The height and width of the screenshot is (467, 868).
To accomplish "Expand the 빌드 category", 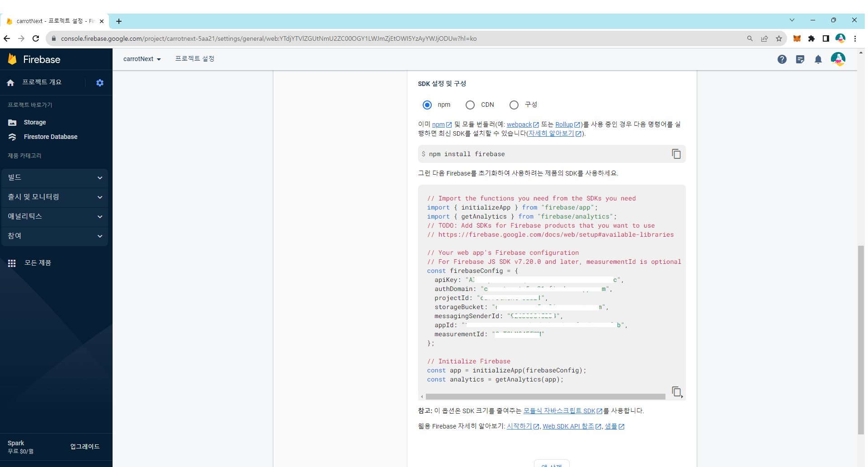I will click(55, 178).
